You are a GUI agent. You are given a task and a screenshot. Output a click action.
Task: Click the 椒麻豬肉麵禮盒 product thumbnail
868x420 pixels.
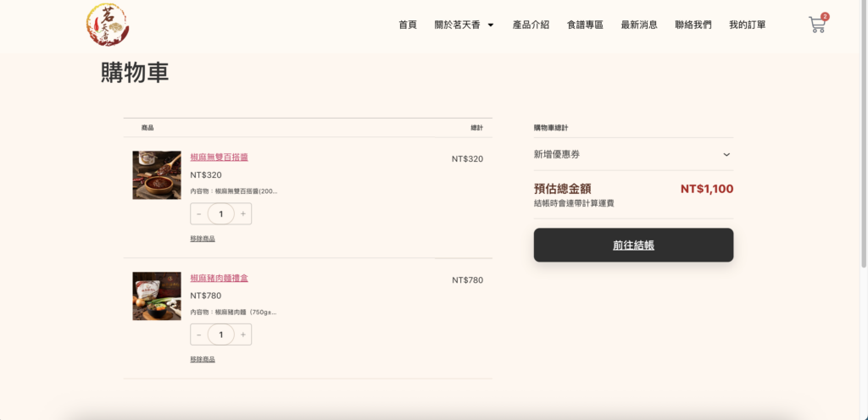click(157, 296)
